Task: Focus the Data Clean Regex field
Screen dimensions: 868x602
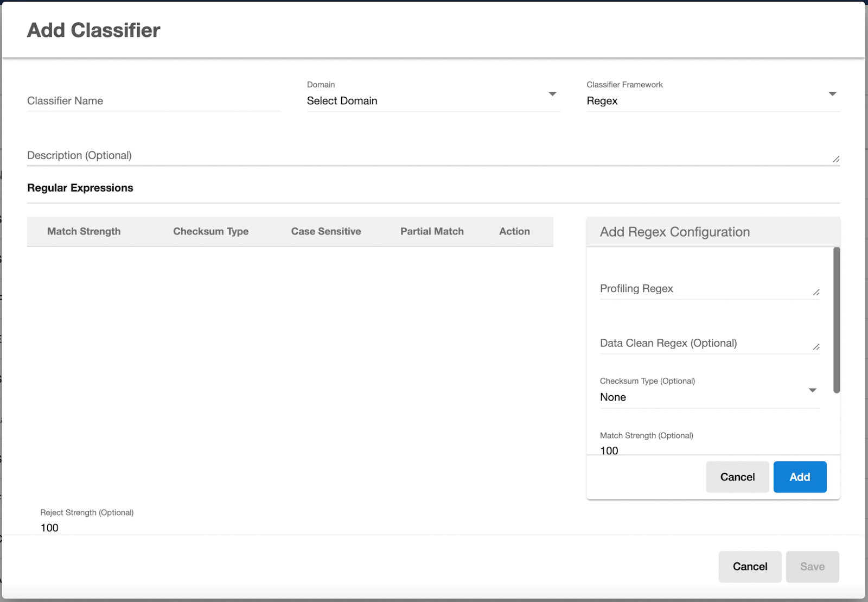Action: point(704,343)
